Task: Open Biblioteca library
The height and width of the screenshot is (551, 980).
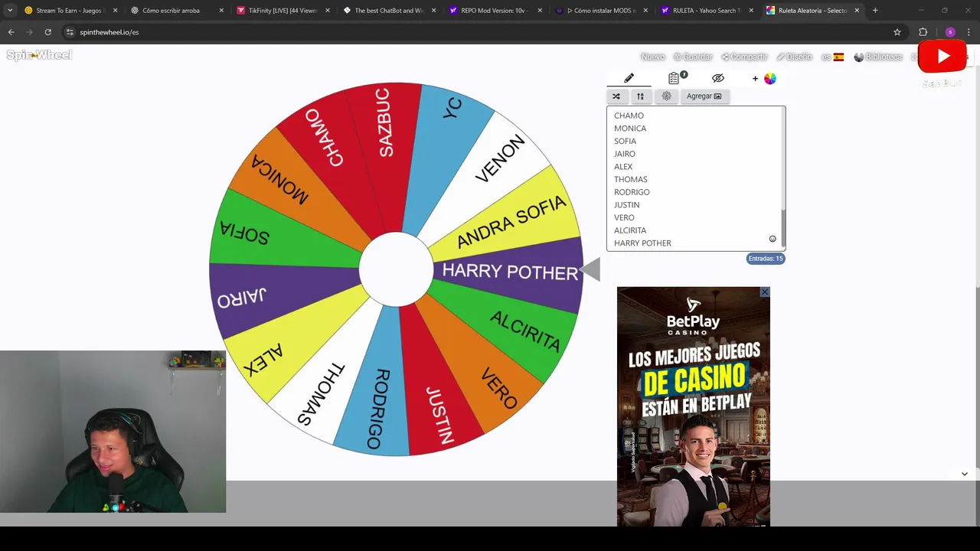Action: coord(878,57)
